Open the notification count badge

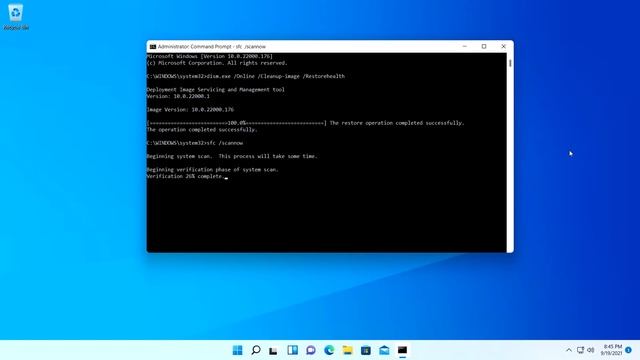[629, 350]
